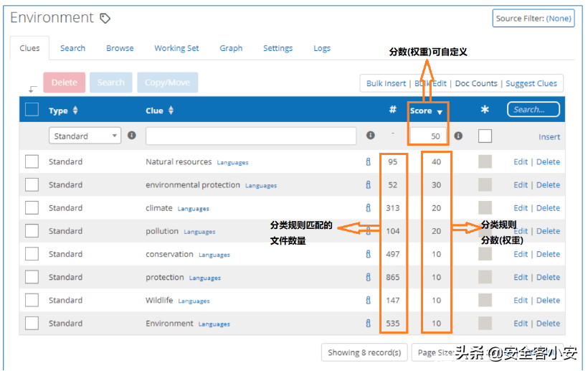Open the Source Filter selector
This screenshot has width=588, height=371.
(x=534, y=19)
